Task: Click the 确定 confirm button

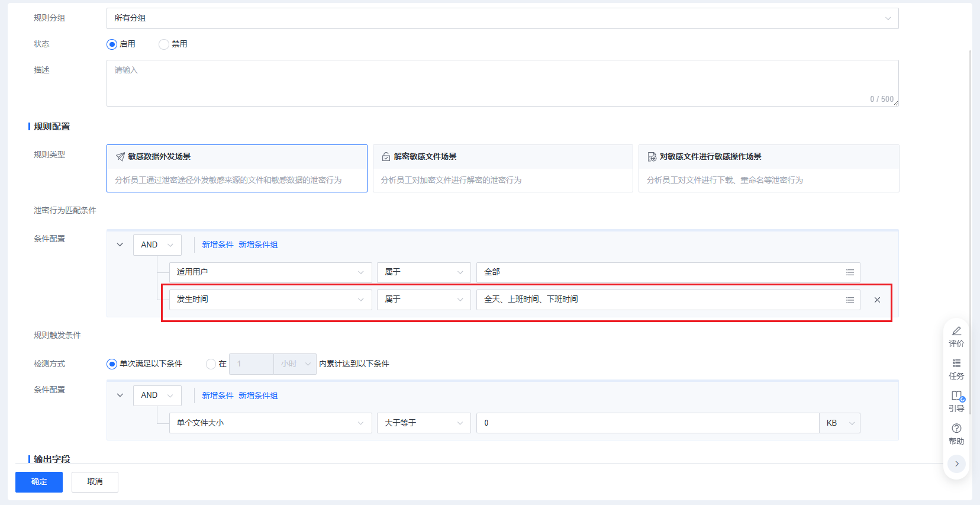Action: [x=39, y=482]
